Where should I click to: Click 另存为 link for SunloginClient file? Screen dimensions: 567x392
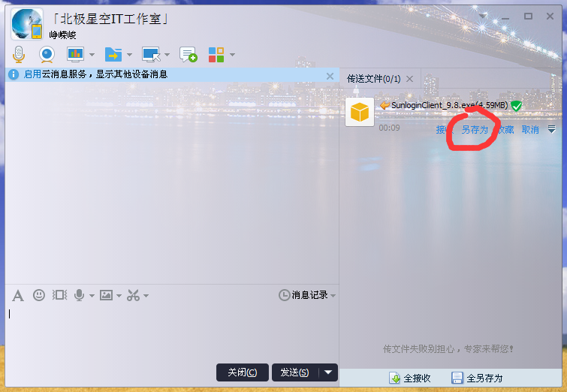pos(475,130)
